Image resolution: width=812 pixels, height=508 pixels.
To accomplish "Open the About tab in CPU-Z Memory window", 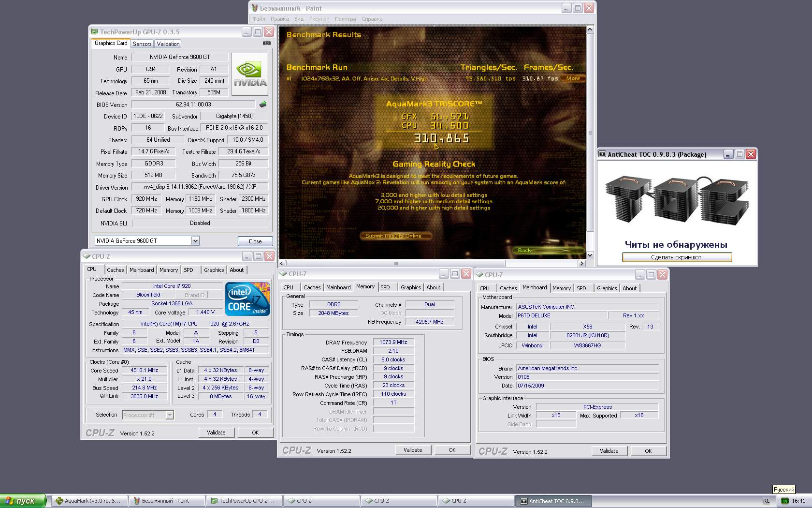I will pyautogui.click(x=434, y=287).
